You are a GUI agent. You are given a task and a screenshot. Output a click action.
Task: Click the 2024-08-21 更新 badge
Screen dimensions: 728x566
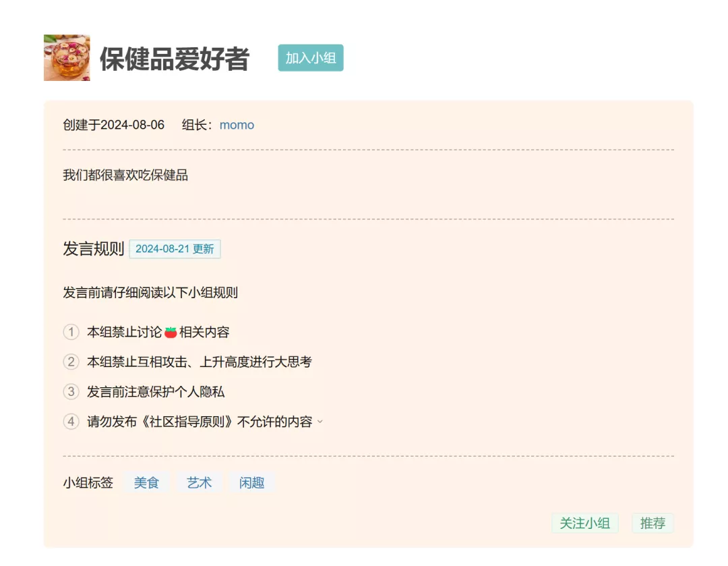tap(175, 249)
